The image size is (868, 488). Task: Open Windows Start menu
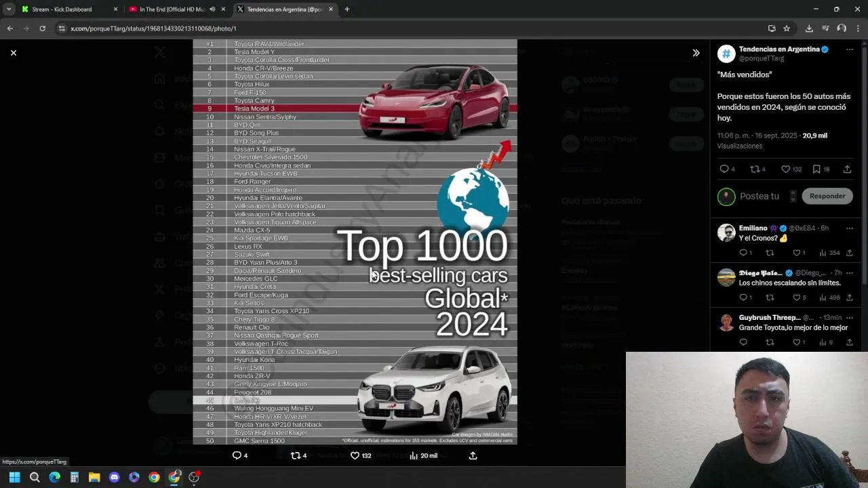[14, 477]
